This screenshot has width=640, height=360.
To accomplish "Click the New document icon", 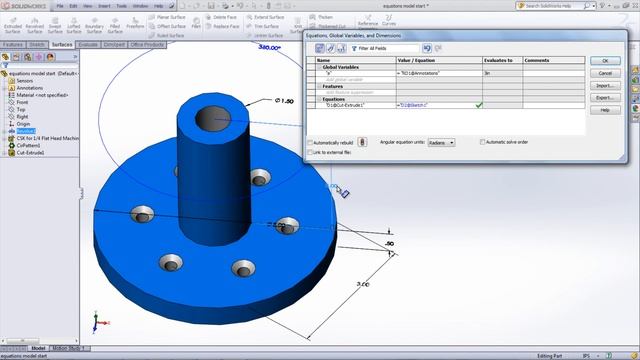I will click(x=182, y=6).
